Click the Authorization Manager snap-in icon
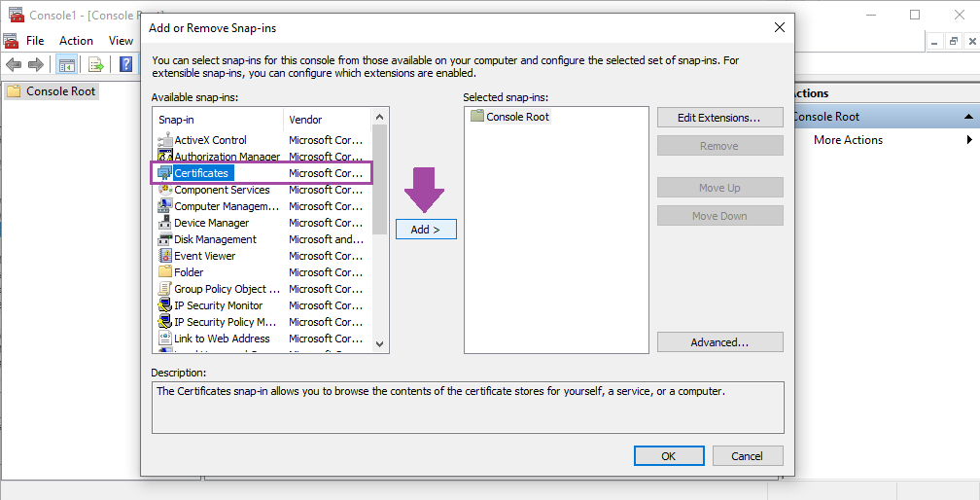 165,157
